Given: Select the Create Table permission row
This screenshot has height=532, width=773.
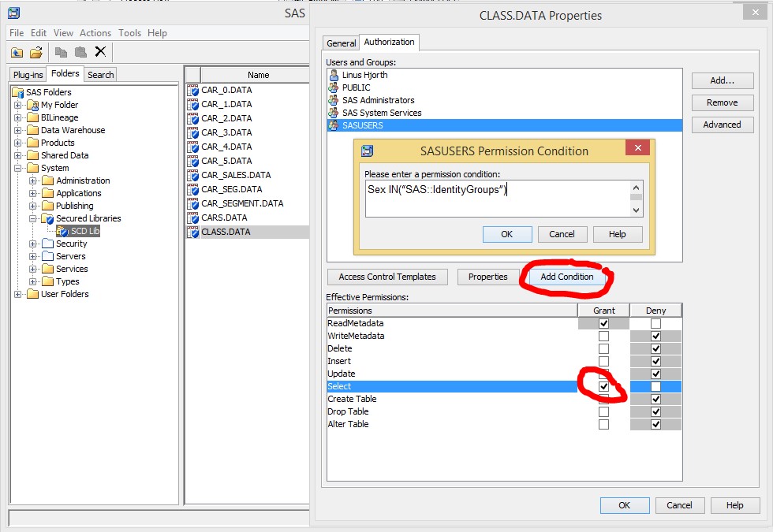Looking at the screenshot, I should [504, 399].
